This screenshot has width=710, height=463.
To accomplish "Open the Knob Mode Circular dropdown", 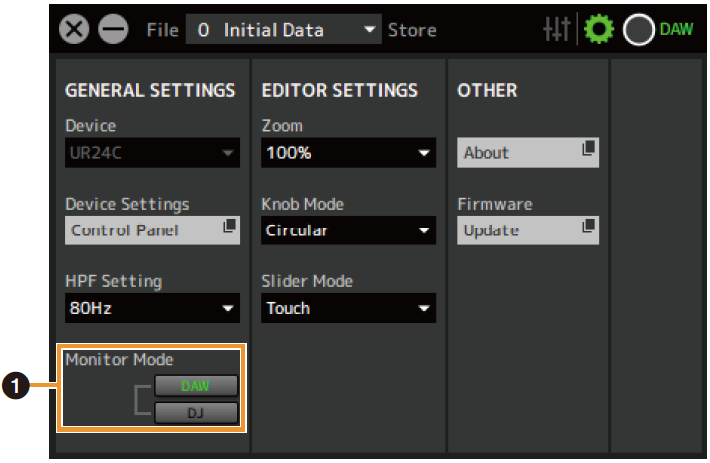I will tap(424, 231).
